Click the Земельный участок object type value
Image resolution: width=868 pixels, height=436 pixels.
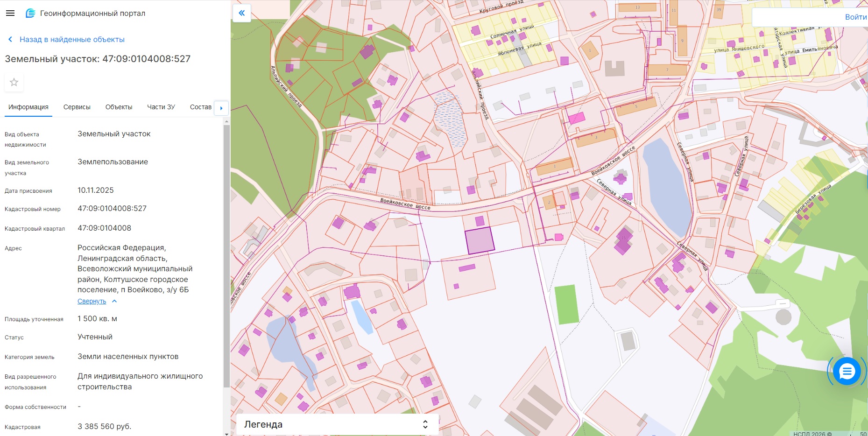[114, 134]
